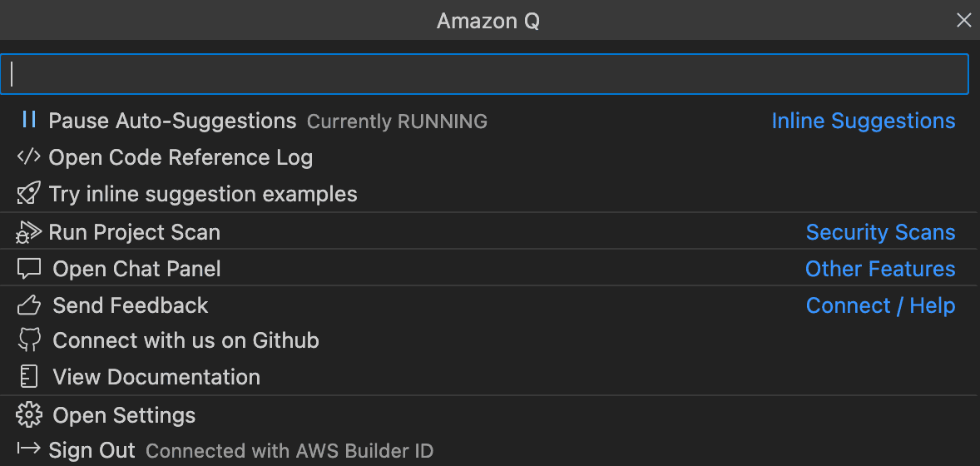Click the chat bubble icon
This screenshot has width=980, height=466.
[x=29, y=269]
